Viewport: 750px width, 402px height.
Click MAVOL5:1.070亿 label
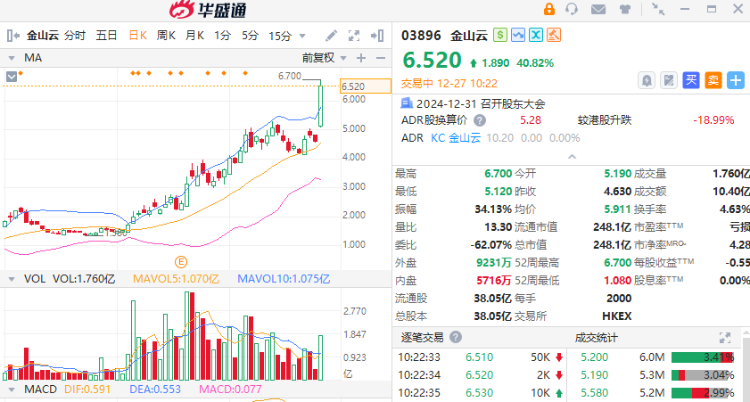tap(176, 279)
